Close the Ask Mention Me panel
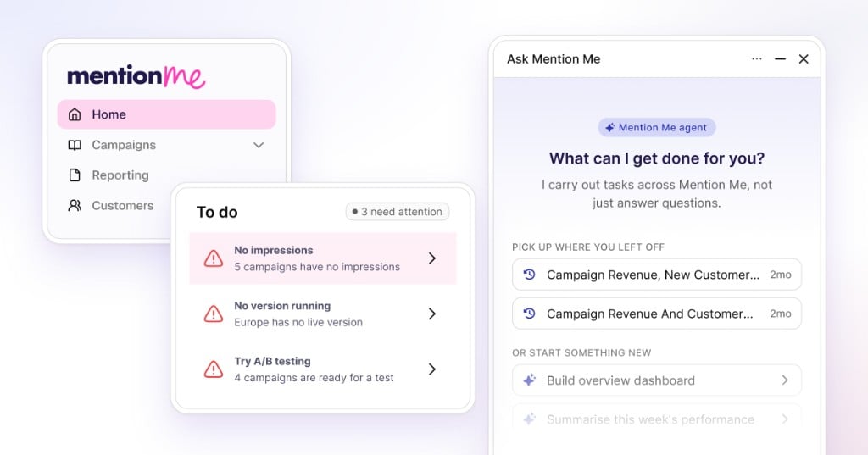The height and width of the screenshot is (455, 868). click(804, 58)
